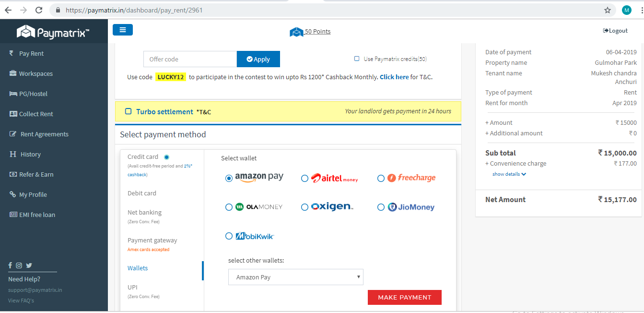
Task: Reload the page with the refresh icon
Action: point(39,10)
